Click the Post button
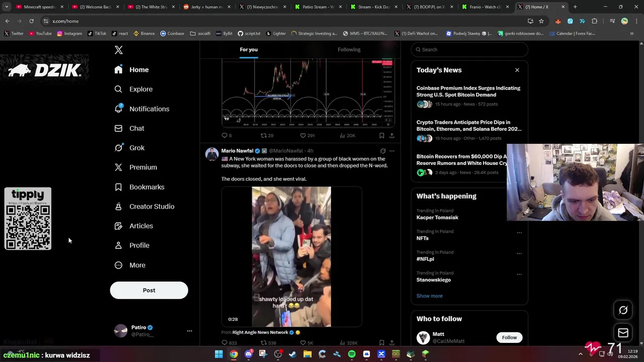Viewport: 644px width, 362px height. click(x=149, y=290)
